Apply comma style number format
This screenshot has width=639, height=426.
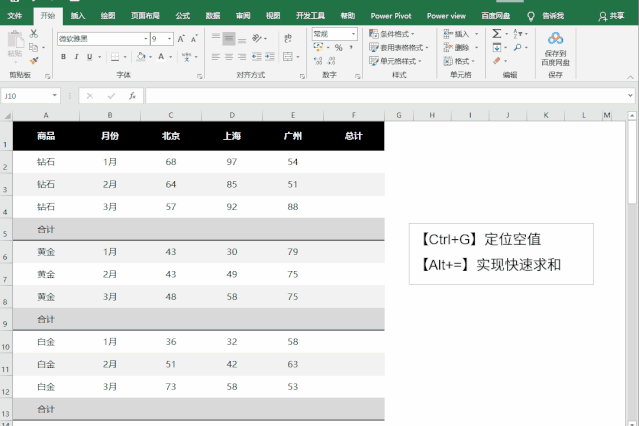pos(351,48)
